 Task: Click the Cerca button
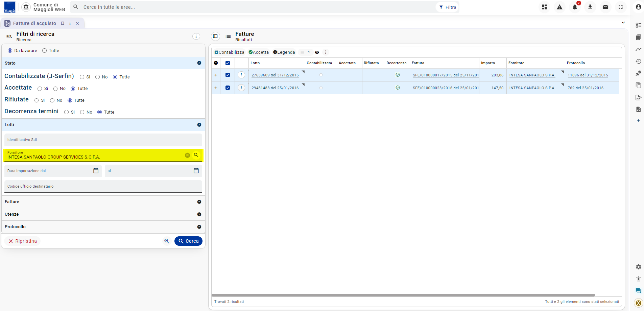coord(188,241)
